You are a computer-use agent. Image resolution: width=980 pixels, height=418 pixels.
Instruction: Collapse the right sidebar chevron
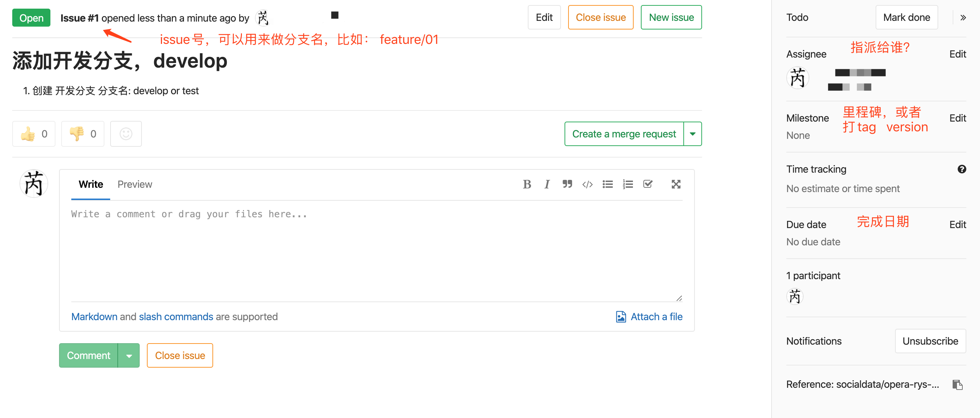point(963,18)
